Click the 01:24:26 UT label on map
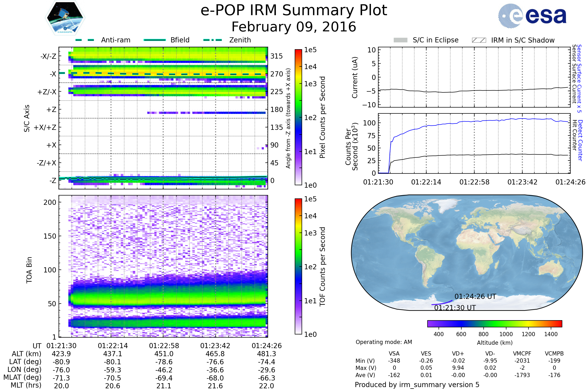Screen dimensions: 588x392 coord(475,296)
